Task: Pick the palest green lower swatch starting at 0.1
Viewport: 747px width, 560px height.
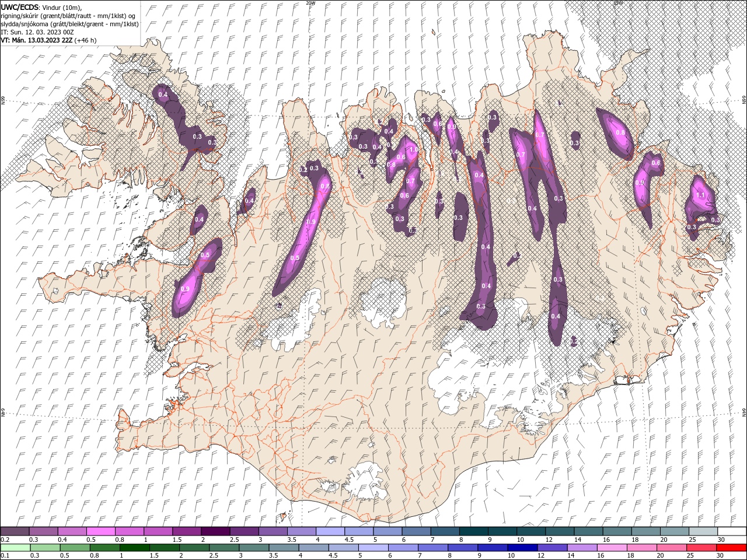Action: point(15,548)
